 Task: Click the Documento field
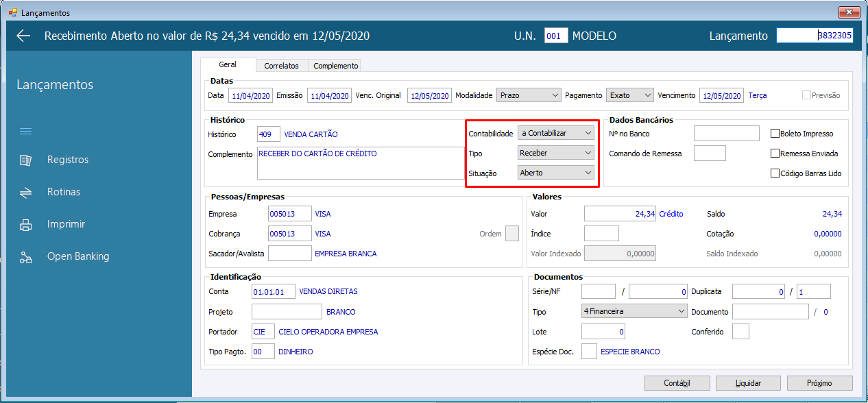pos(771,312)
